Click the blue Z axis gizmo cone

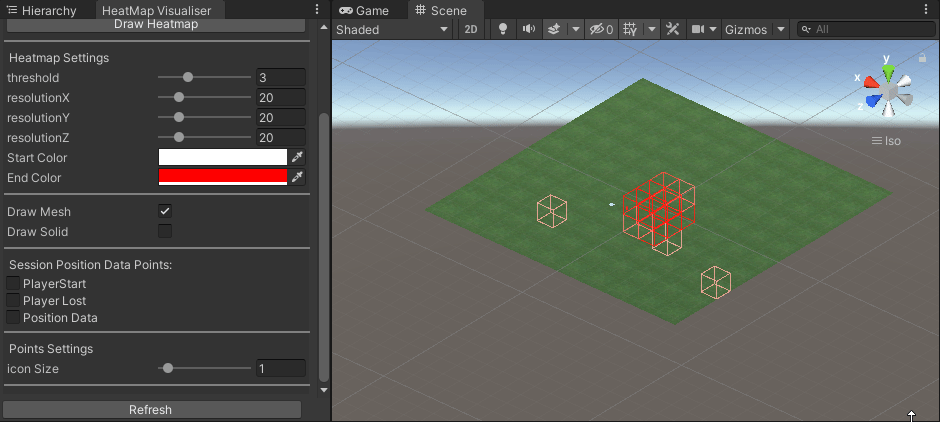pos(875,100)
